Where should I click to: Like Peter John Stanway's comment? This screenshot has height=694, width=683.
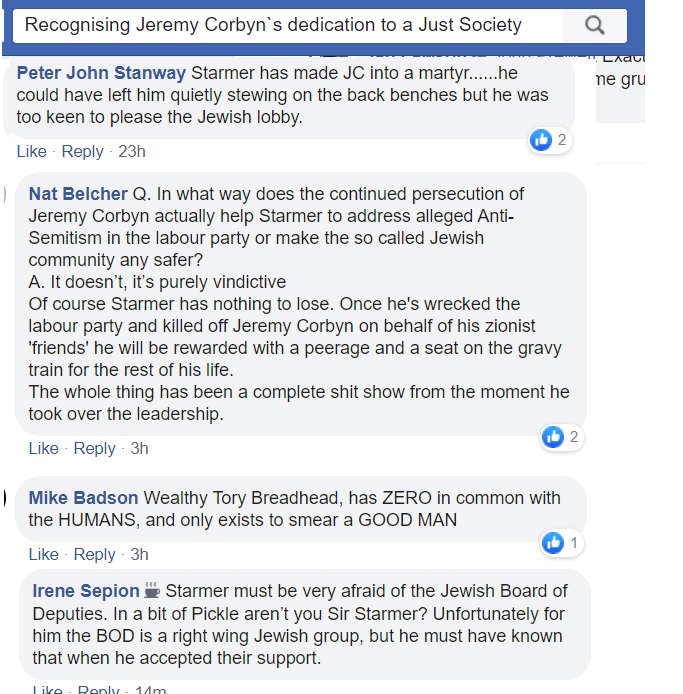pos(31,151)
